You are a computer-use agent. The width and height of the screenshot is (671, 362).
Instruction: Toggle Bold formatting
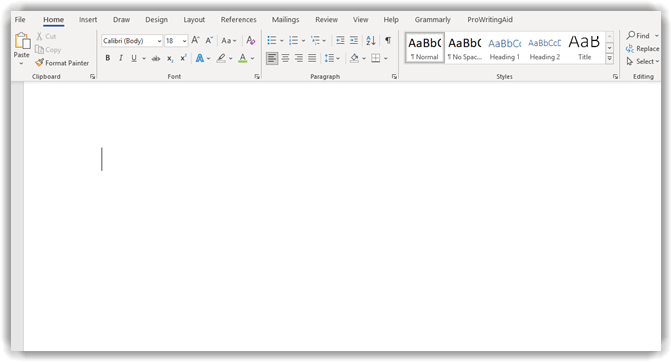coord(108,58)
